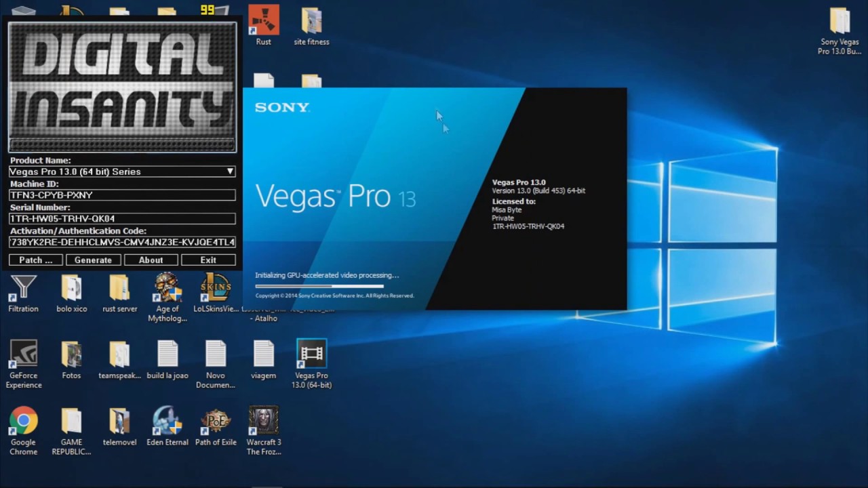Expand the Product Name dropdown

coord(230,172)
